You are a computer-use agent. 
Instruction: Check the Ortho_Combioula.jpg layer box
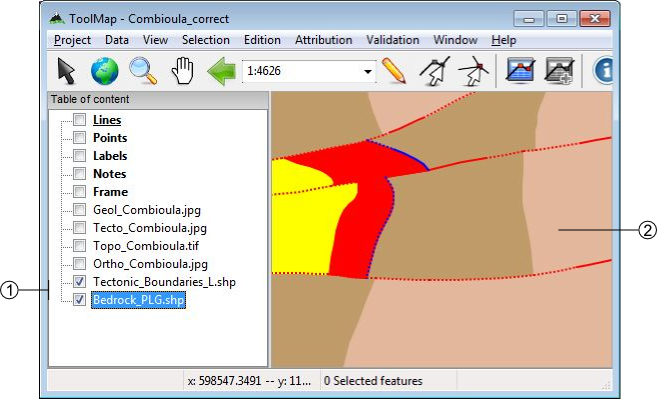[79, 263]
